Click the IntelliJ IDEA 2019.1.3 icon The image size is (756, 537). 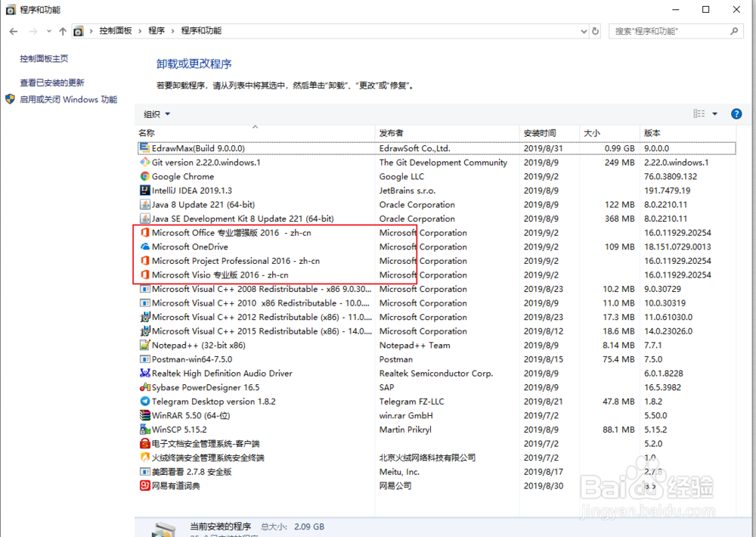tap(144, 190)
